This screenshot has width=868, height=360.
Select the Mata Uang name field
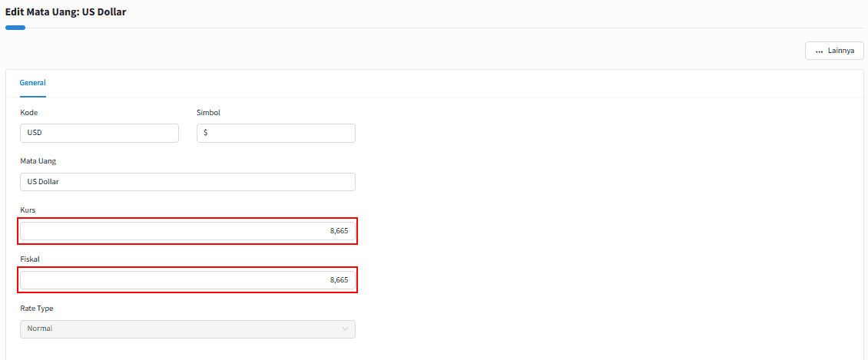tap(187, 182)
